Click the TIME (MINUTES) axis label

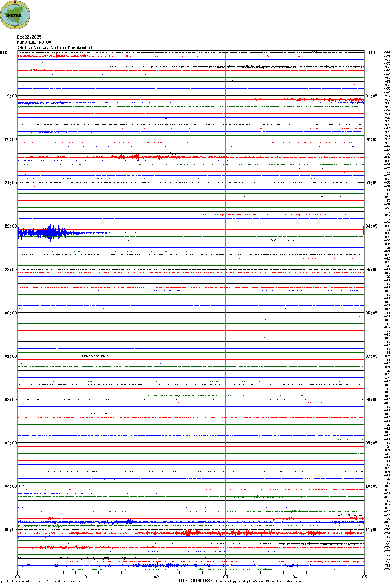click(195, 581)
